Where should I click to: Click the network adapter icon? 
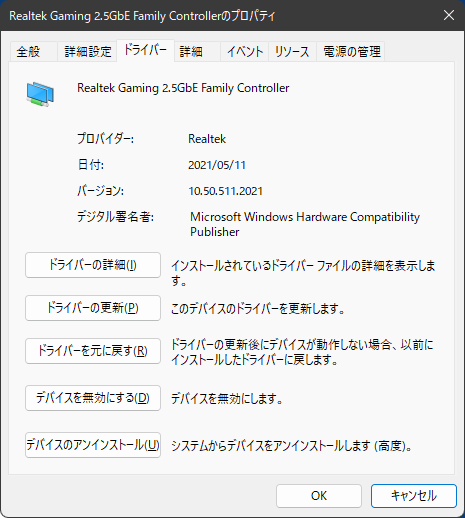coord(40,94)
